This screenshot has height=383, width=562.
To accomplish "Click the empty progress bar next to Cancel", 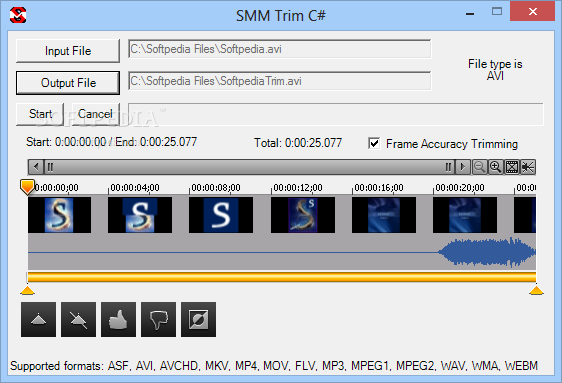I will point(336,114).
